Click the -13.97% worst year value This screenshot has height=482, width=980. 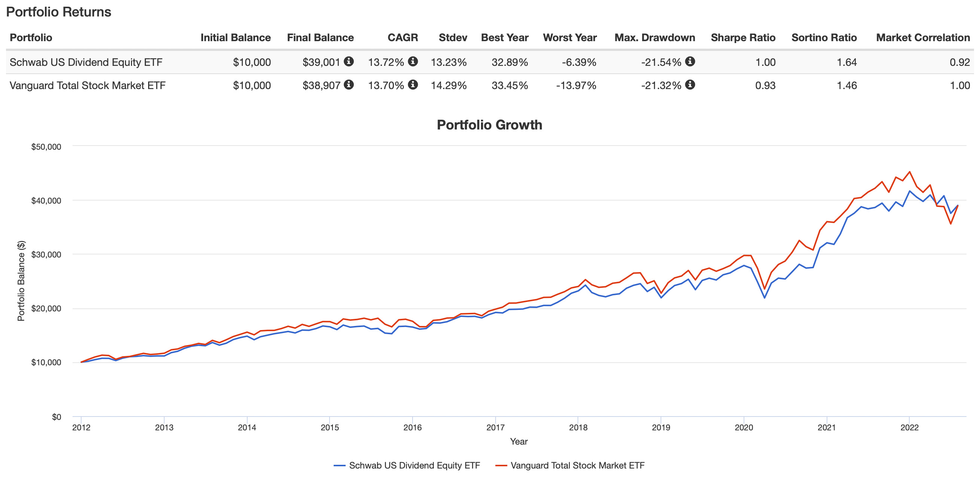(x=576, y=85)
